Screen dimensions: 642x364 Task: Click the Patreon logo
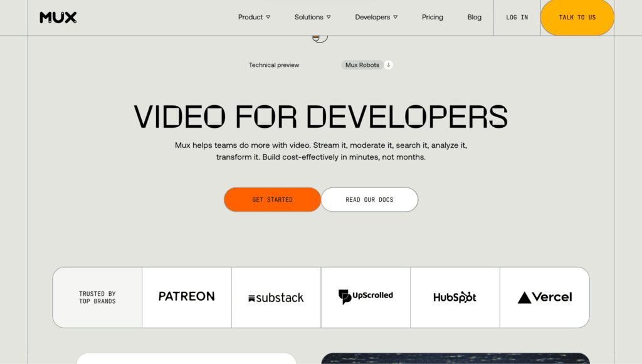pos(187,296)
